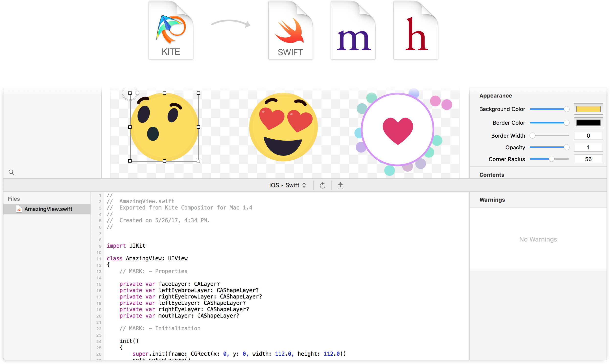
Task: Open the yellow Background Color swatch
Action: point(588,109)
